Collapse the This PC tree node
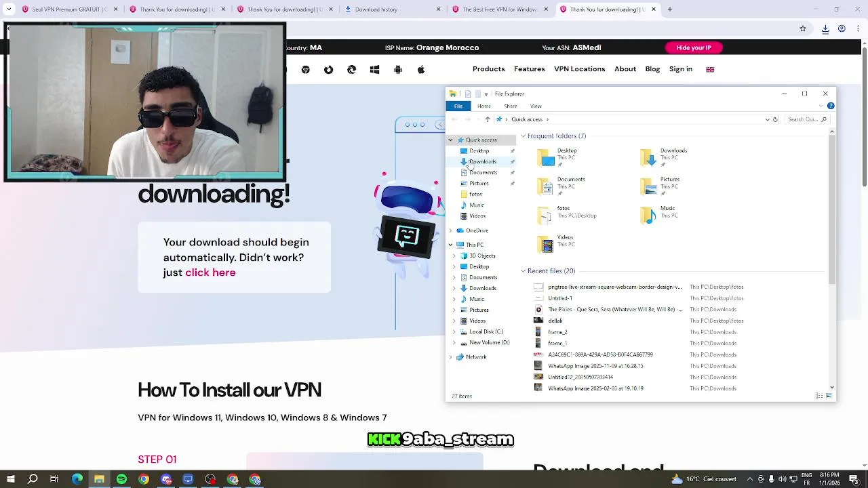 [450, 245]
